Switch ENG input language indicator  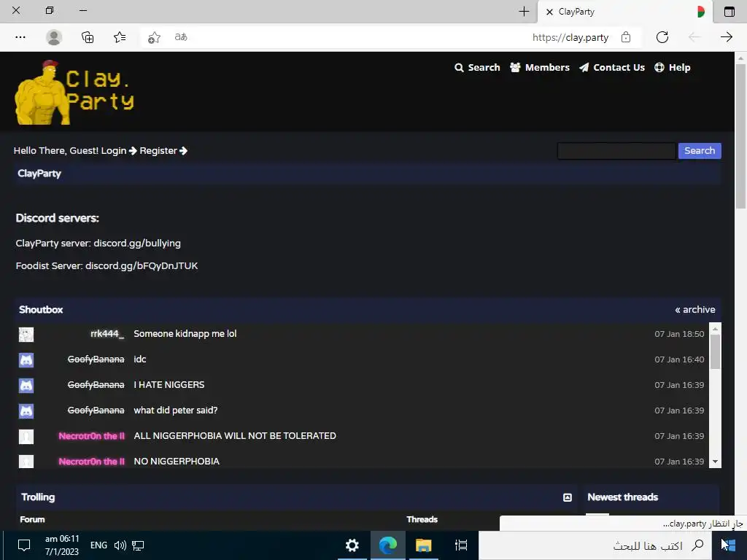98,545
